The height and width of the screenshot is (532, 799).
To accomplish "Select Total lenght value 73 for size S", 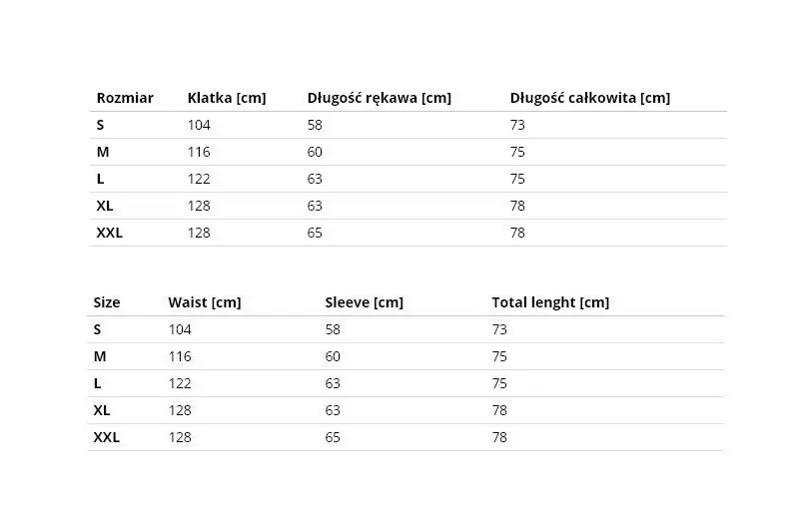I will [499, 329].
